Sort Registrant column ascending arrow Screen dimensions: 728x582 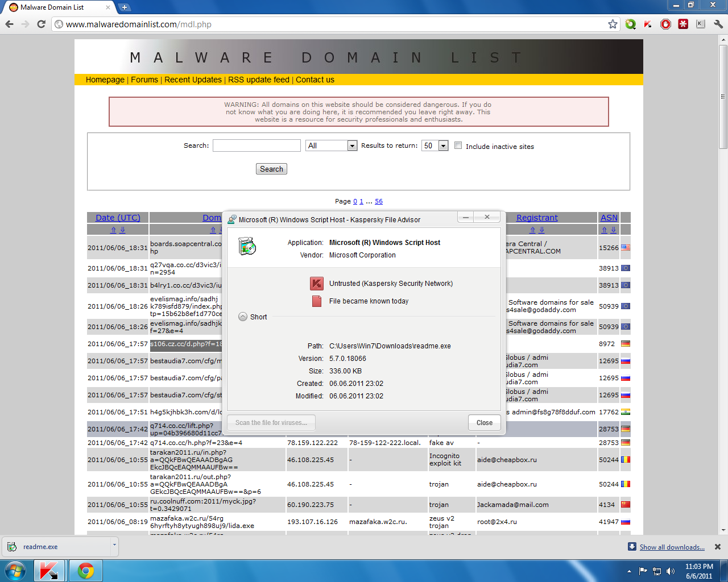pyautogui.click(x=532, y=230)
